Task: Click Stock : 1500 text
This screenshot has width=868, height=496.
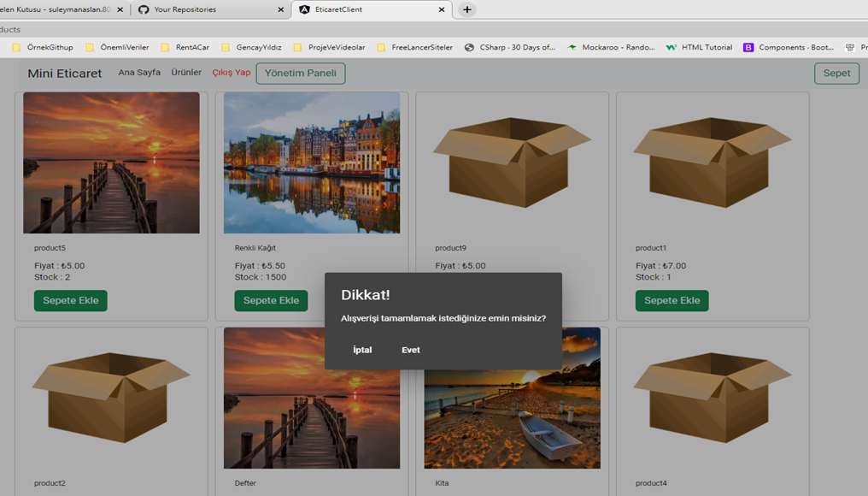Action: pos(261,277)
